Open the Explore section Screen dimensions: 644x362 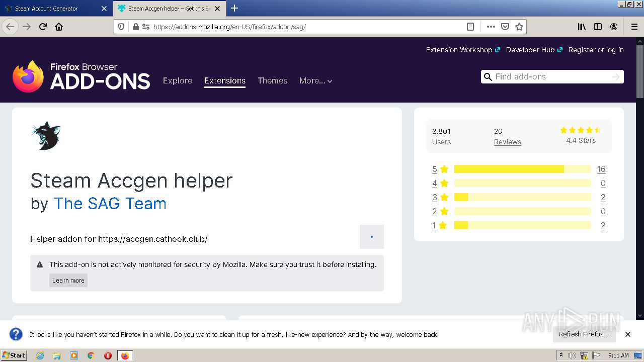(178, 80)
